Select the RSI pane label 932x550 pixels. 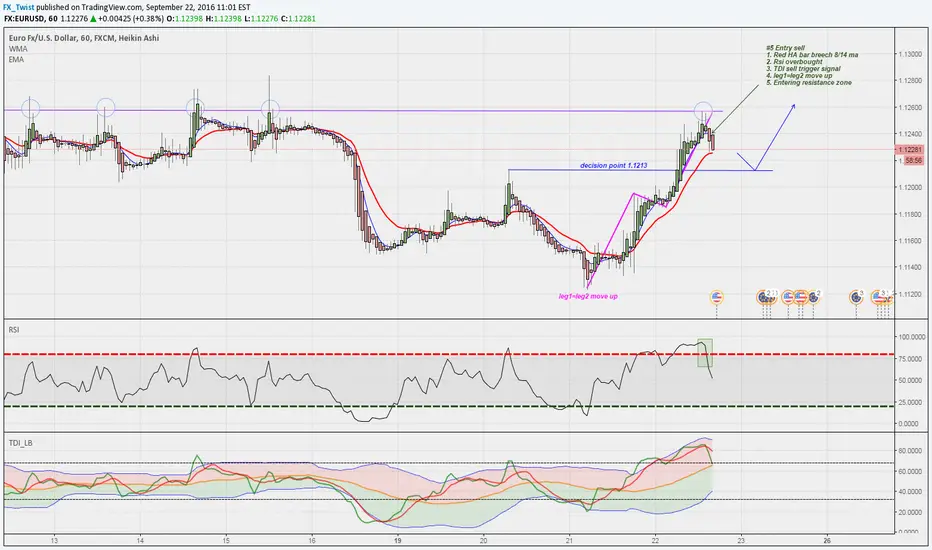pyautogui.click(x=14, y=329)
